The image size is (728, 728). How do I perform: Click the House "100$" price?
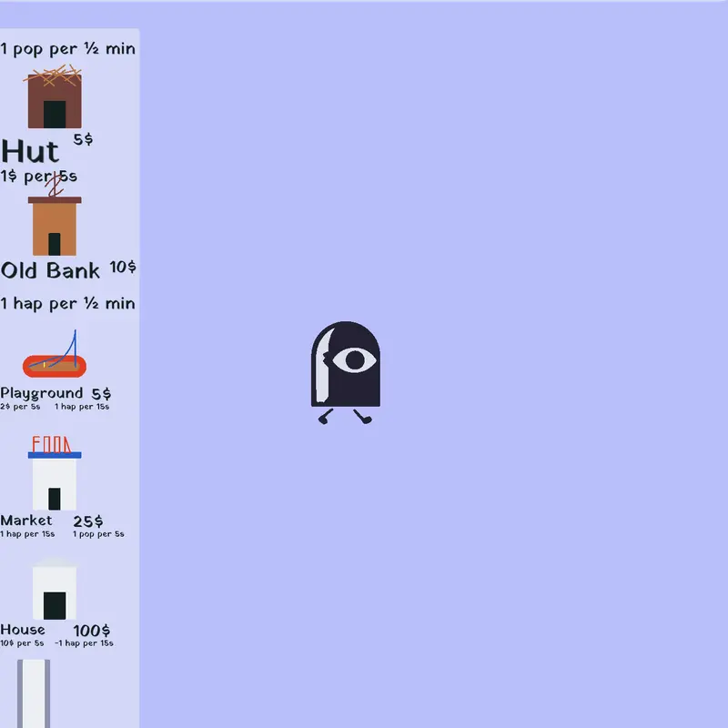coord(92,631)
